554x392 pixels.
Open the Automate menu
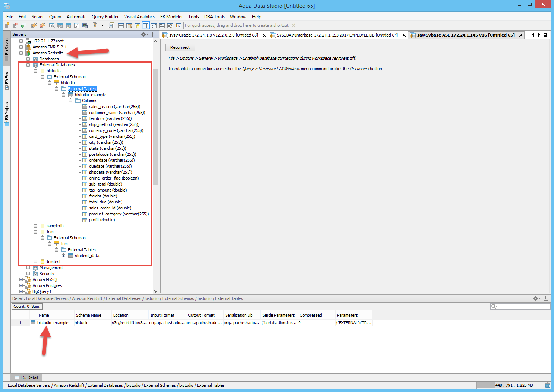77,17
